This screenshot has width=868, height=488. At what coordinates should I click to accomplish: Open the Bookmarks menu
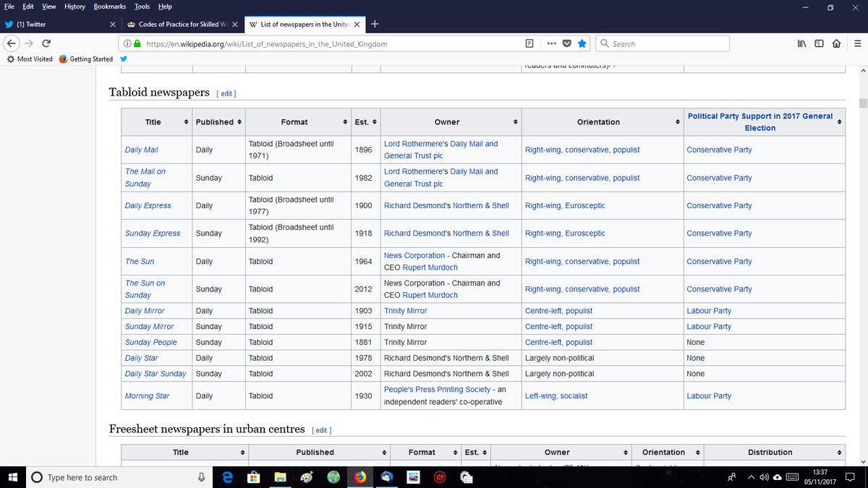(x=109, y=7)
